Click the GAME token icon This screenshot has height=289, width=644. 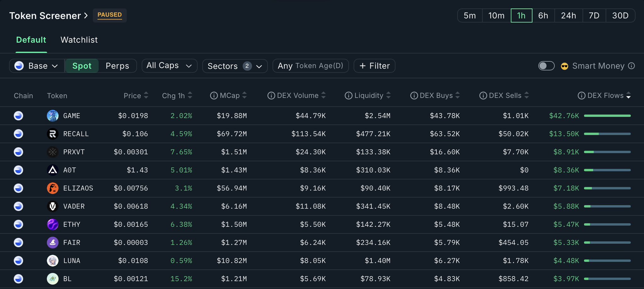pos(53,116)
